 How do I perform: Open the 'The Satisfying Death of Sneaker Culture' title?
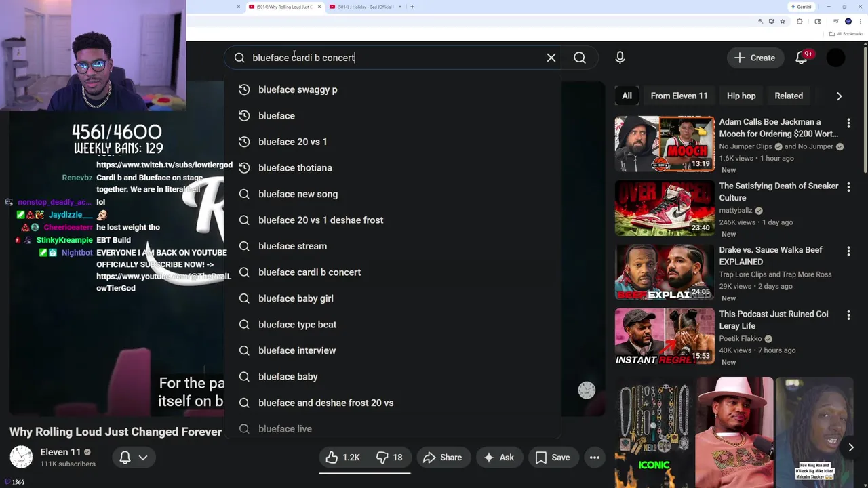778,192
